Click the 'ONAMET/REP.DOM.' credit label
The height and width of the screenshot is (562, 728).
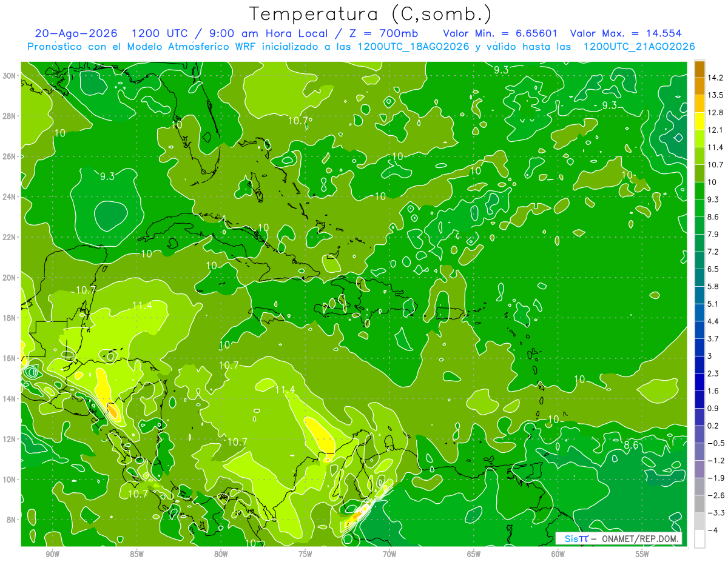click(x=641, y=538)
